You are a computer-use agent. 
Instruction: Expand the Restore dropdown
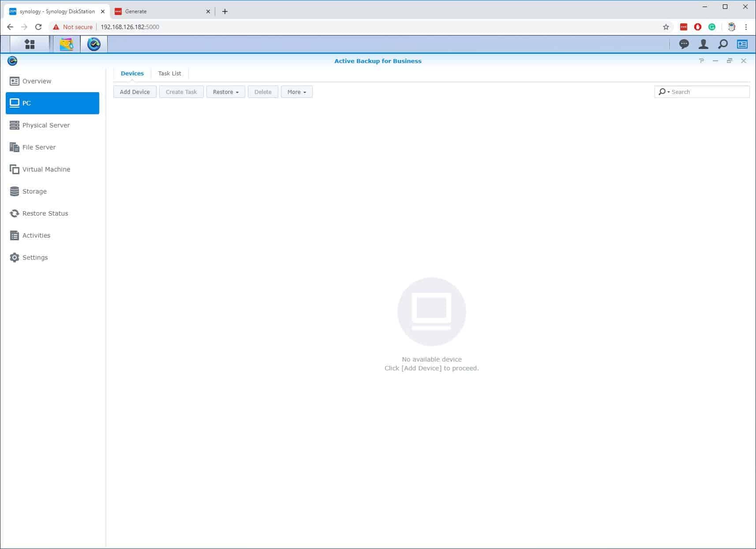click(226, 92)
